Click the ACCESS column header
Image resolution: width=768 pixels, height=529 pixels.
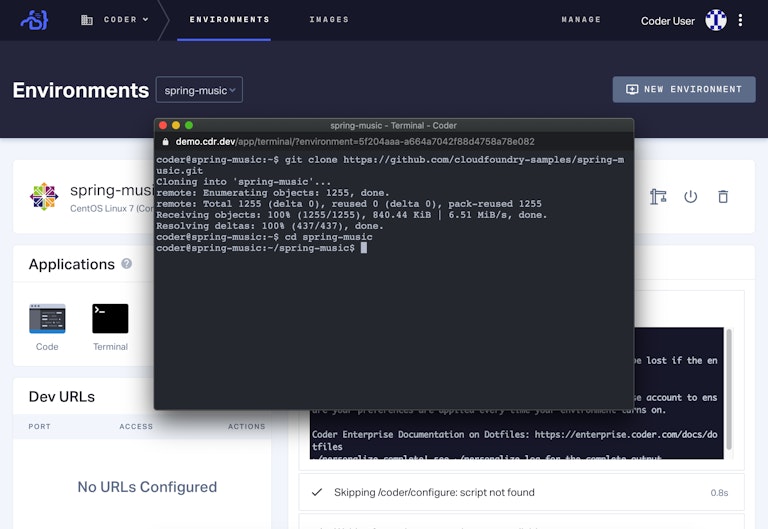click(x=136, y=426)
